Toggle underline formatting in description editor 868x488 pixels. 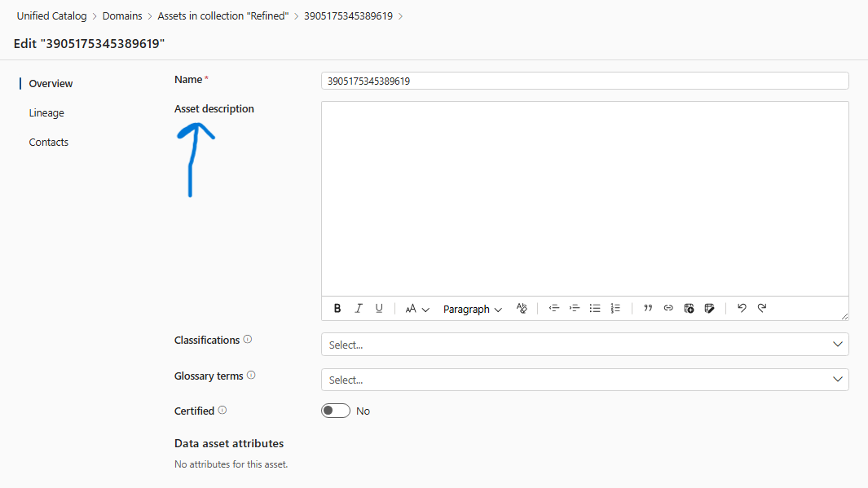[379, 309]
